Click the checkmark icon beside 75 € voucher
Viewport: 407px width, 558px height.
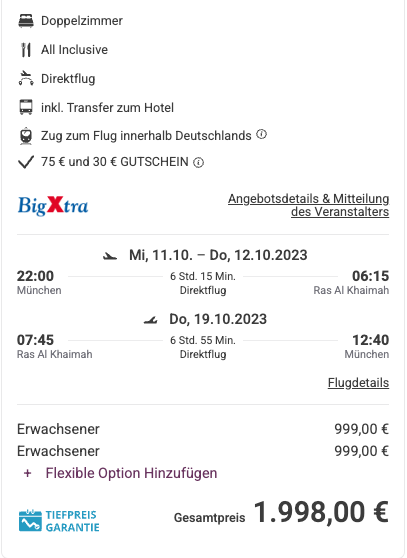(x=26, y=162)
